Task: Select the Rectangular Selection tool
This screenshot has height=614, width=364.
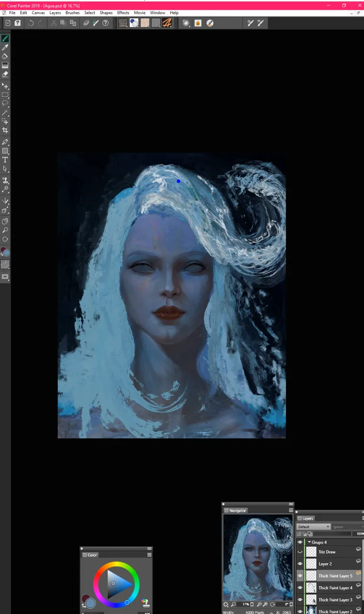Action: pos(5,95)
